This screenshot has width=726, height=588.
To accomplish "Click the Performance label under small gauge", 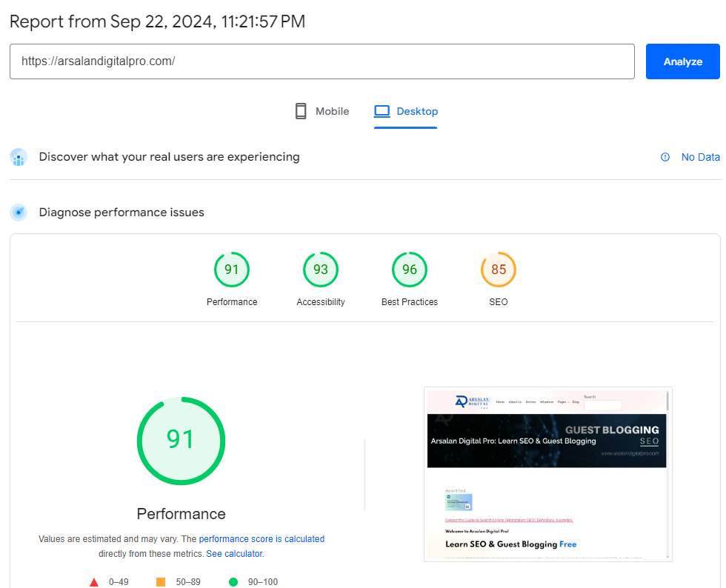I will pos(231,302).
